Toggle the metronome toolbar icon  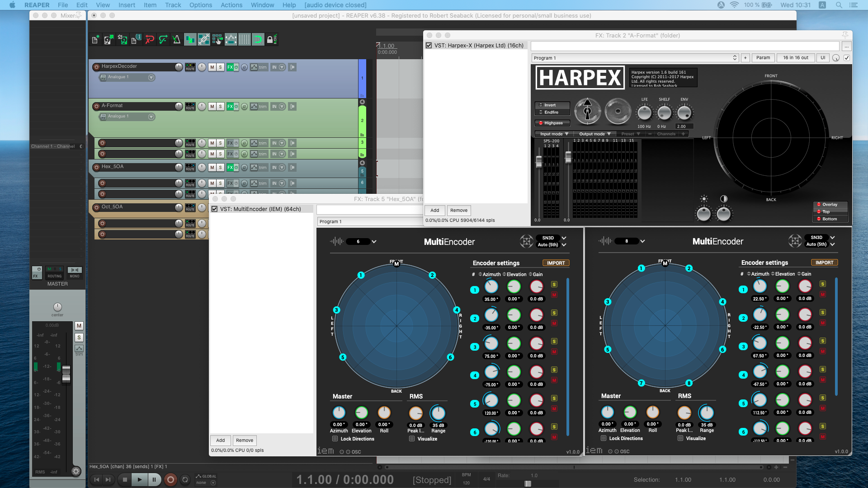coord(177,40)
